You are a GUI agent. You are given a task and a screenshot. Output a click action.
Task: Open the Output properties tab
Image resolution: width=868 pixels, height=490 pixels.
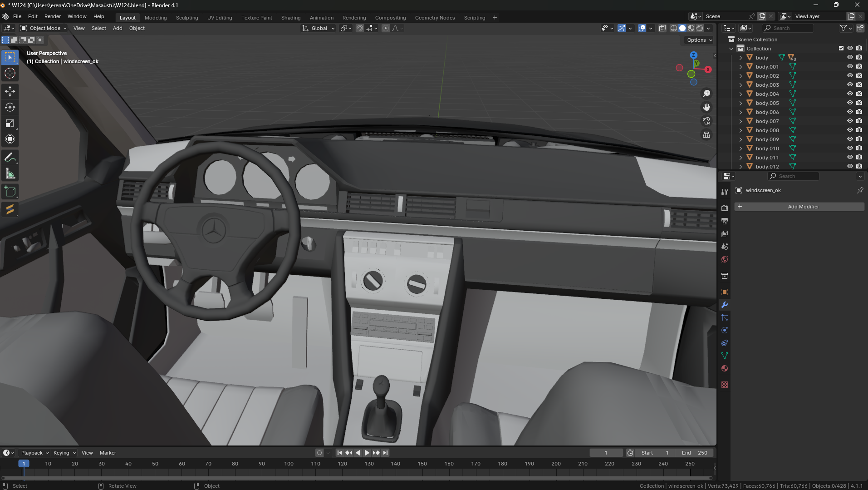tap(725, 221)
